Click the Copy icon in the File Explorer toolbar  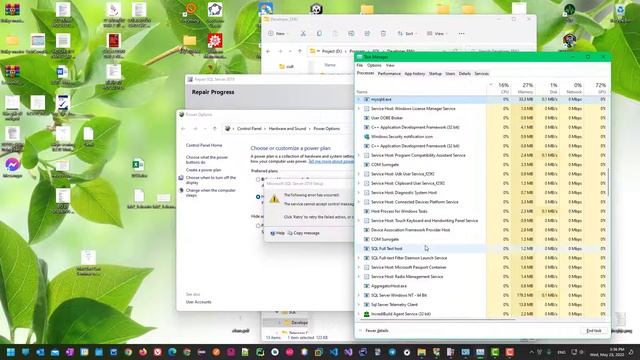click(319, 33)
